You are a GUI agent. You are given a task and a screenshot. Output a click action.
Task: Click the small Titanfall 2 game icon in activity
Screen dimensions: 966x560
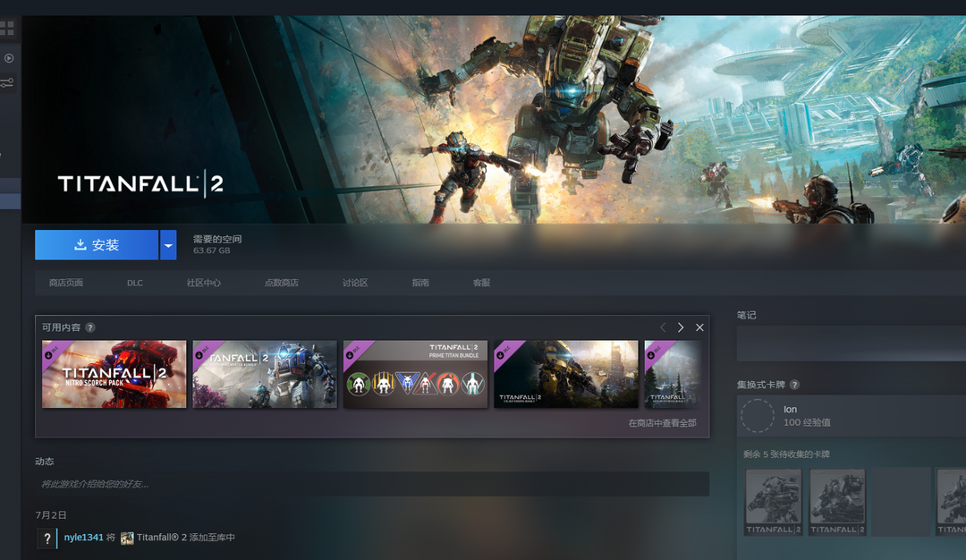127,538
